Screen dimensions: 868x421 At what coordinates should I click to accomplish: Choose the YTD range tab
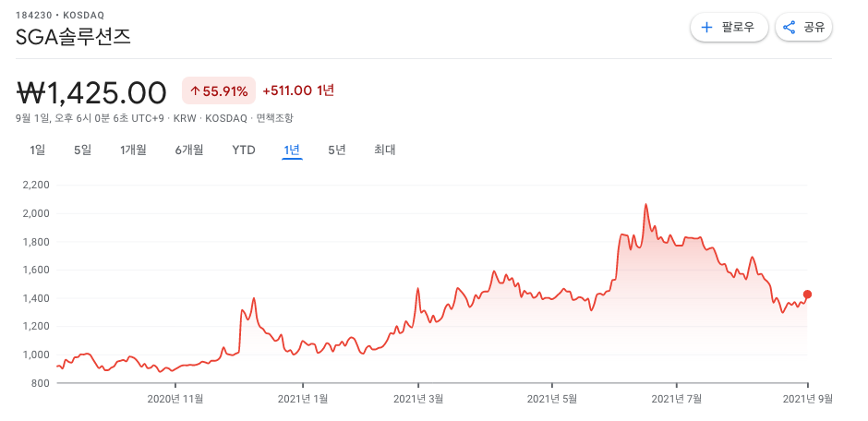[x=244, y=150]
